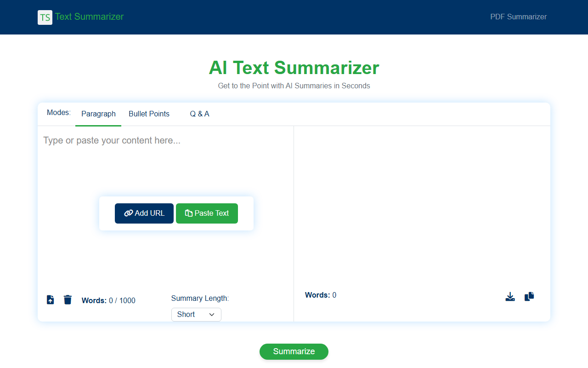Click the 'Summary Length:' label
Image resolution: width=588 pixels, height=368 pixels.
click(200, 299)
